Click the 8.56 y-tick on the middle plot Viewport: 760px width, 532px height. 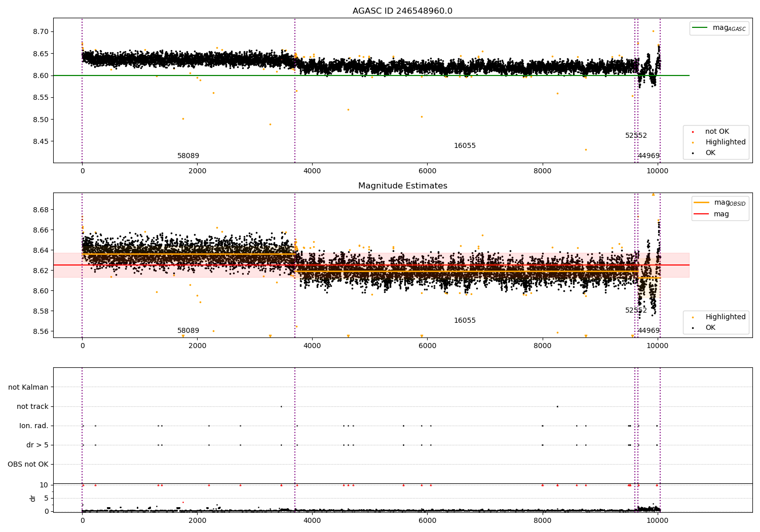click(41, 331)
